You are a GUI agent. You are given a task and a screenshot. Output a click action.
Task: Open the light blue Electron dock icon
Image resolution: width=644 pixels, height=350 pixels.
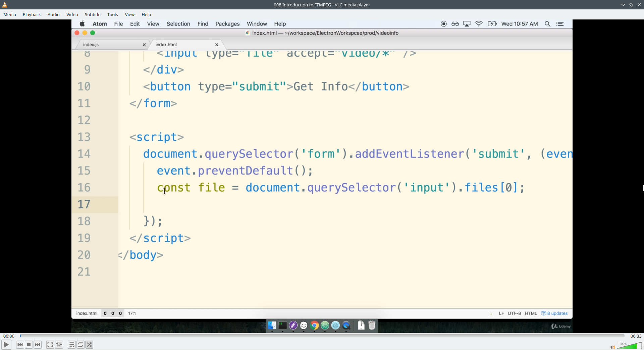pos(335,325)
